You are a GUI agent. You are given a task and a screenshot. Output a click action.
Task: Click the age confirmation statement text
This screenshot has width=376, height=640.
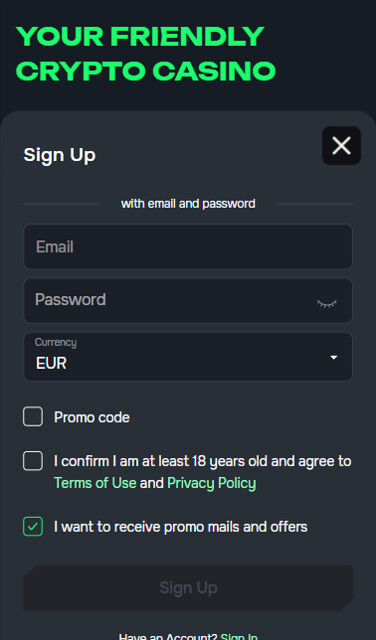(202, 472)
